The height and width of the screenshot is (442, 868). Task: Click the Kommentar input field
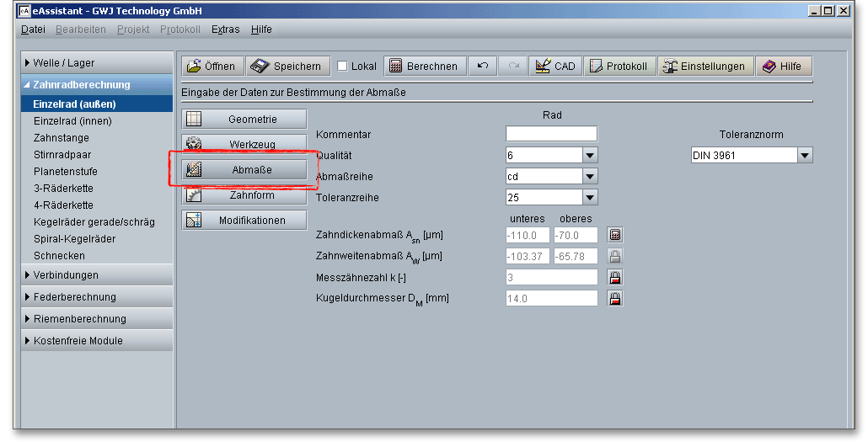[x=551, y=134]
